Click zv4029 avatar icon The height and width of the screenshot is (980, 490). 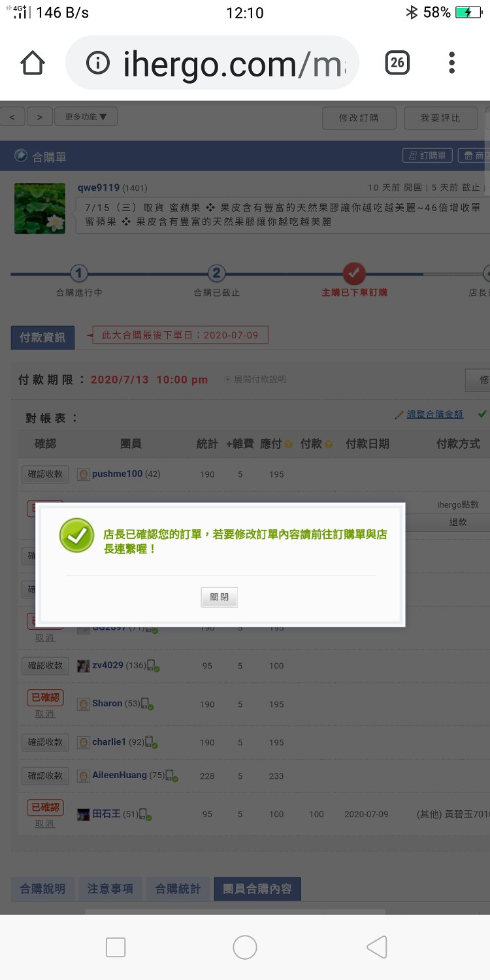[x=84, y=666]
